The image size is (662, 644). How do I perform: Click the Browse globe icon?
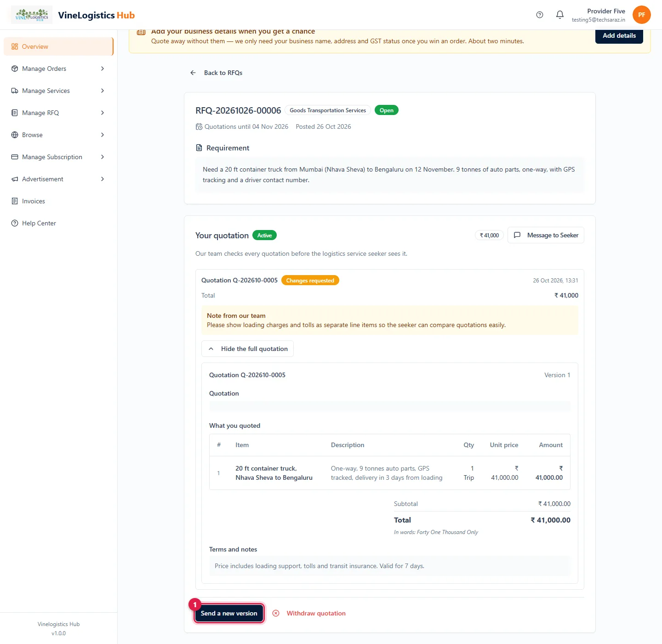click(x=15, y=135)
